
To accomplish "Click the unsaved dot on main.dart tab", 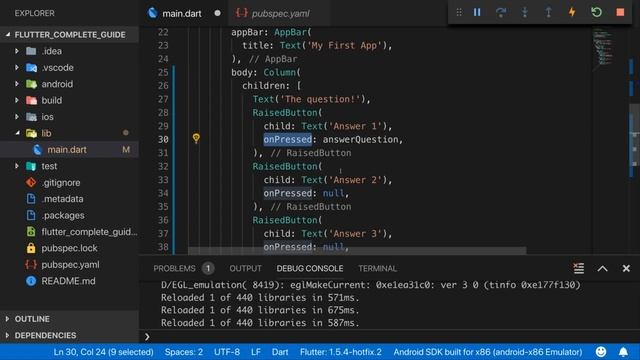I will tap(218, 13).
